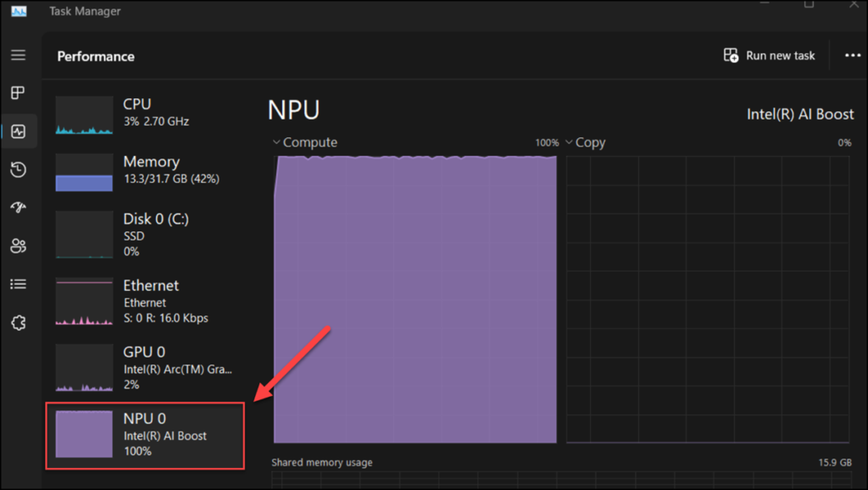Select Disk 0 (C:) resource entry
Image resolution: width=868 pixels, height=490 pixels.
[144, 234]
